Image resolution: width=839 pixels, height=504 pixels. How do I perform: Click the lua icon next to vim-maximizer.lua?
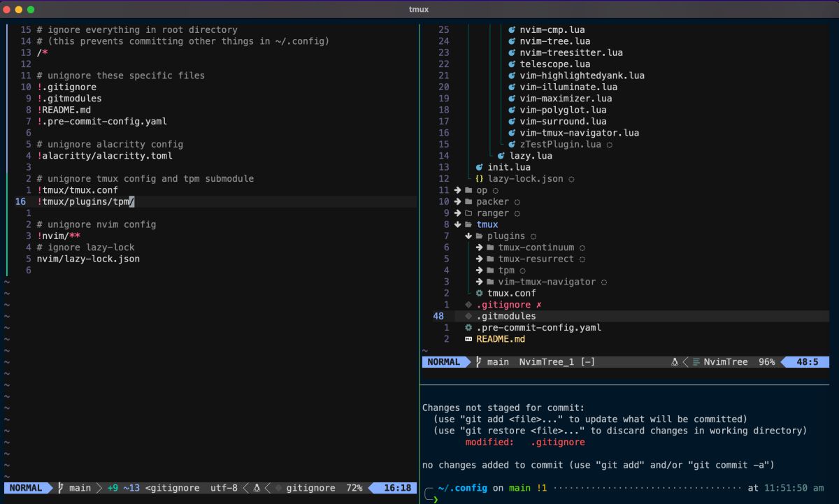pos(512,99)
